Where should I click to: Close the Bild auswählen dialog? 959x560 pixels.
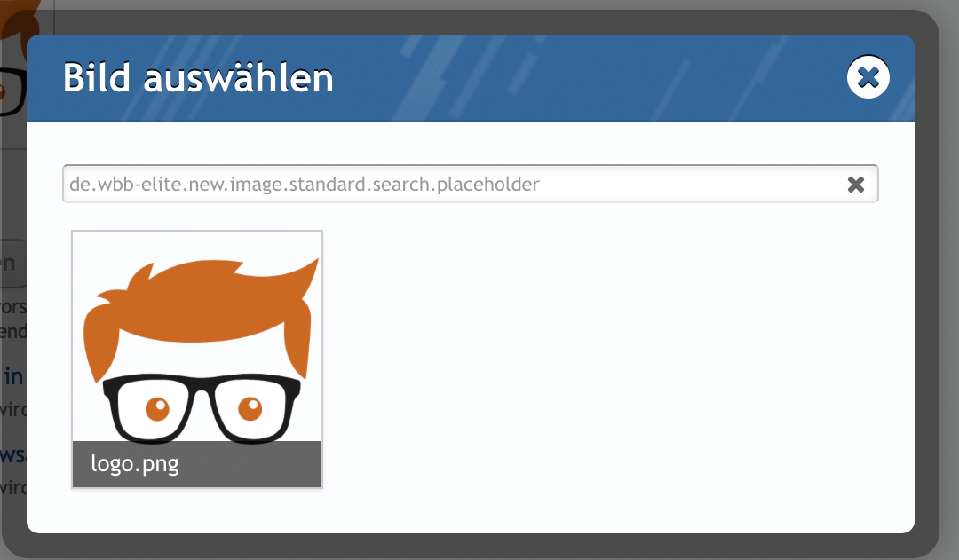click(x=868, y=77)
